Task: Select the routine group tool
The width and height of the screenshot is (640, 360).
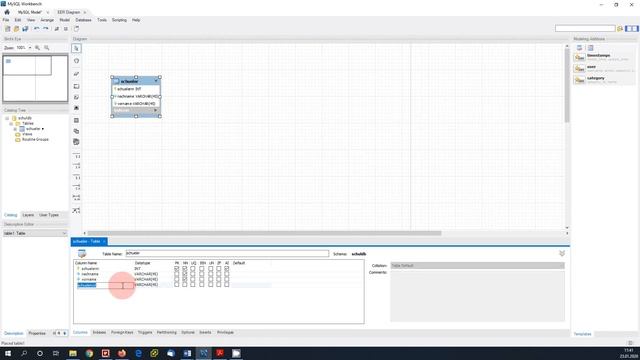Action: tap(76, 142)
